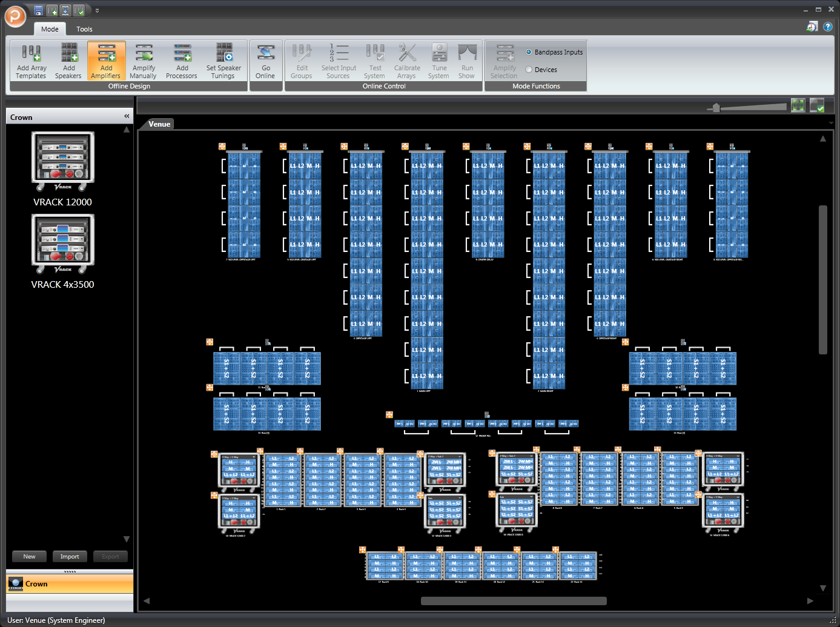Switch to the Tools ribbon tab
The width and height of the screenshot is (840, 627).
[x=84, y=28]
